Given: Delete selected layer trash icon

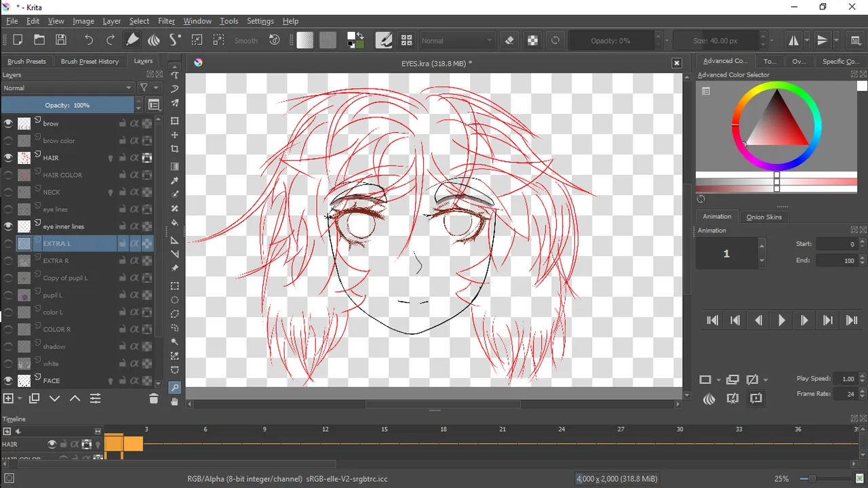Looking at the screenshot, I should point(153,399).
